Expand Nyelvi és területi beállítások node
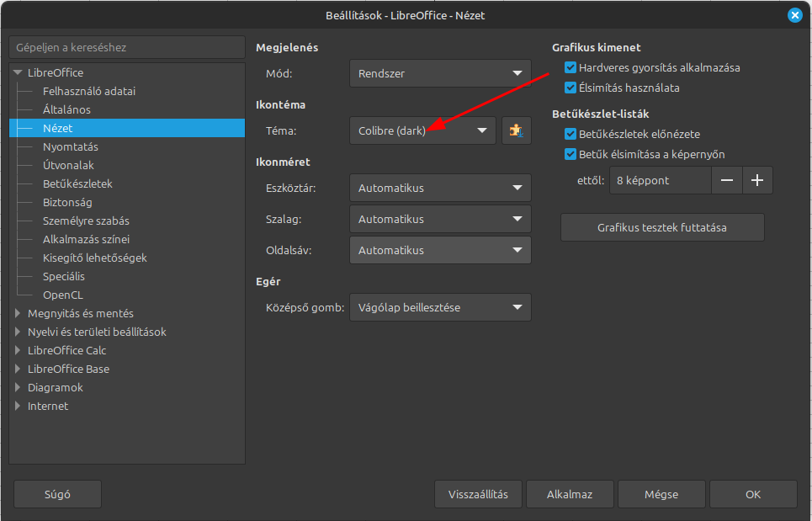Image resolution: width=812 pixels, height=521 pixels. tap(18, 332)
